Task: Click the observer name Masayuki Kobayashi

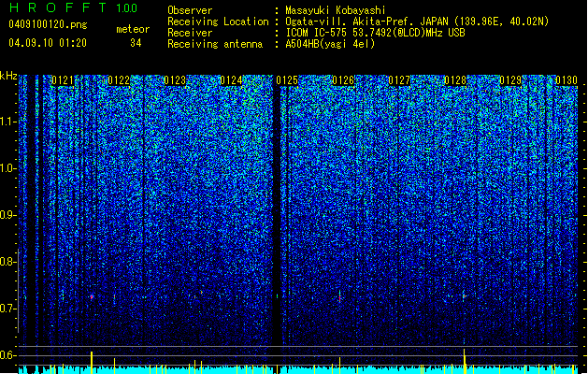Action: pos(336,10)
